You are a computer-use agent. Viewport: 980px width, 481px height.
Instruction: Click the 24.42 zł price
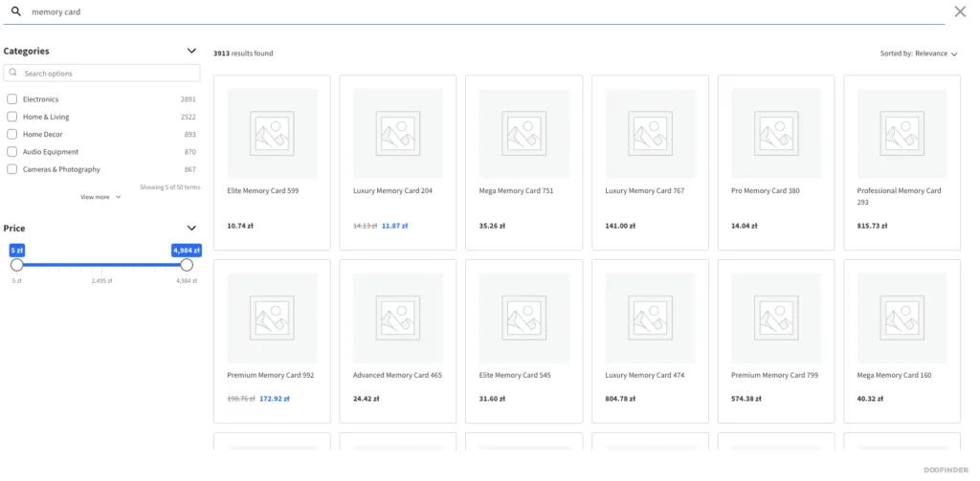[367, 399]
